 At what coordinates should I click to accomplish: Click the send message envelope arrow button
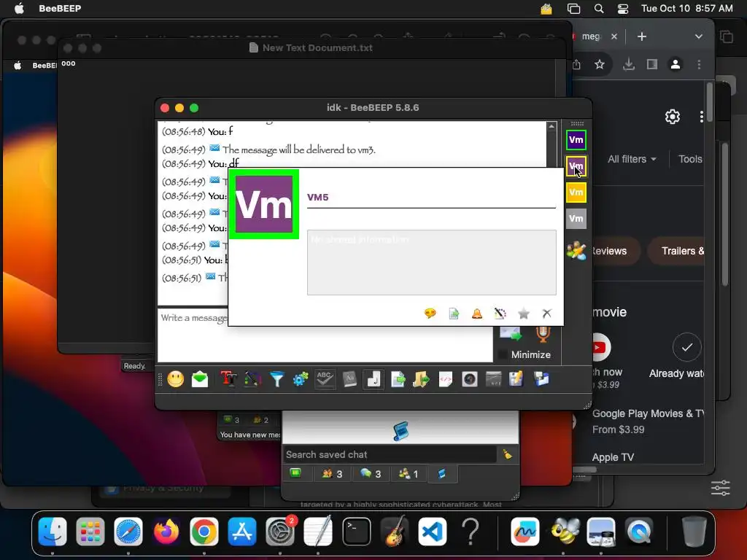(510, 334)
